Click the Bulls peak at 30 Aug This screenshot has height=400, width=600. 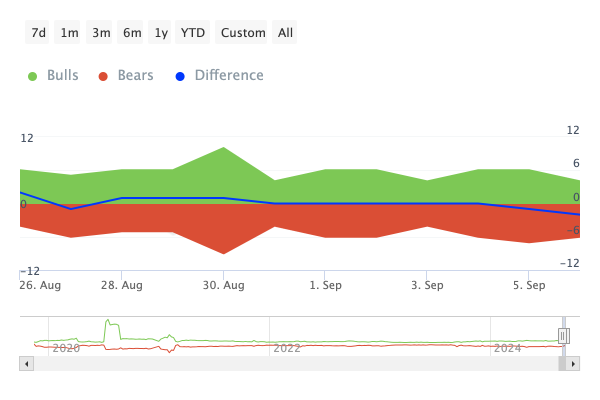click(223, 149)
